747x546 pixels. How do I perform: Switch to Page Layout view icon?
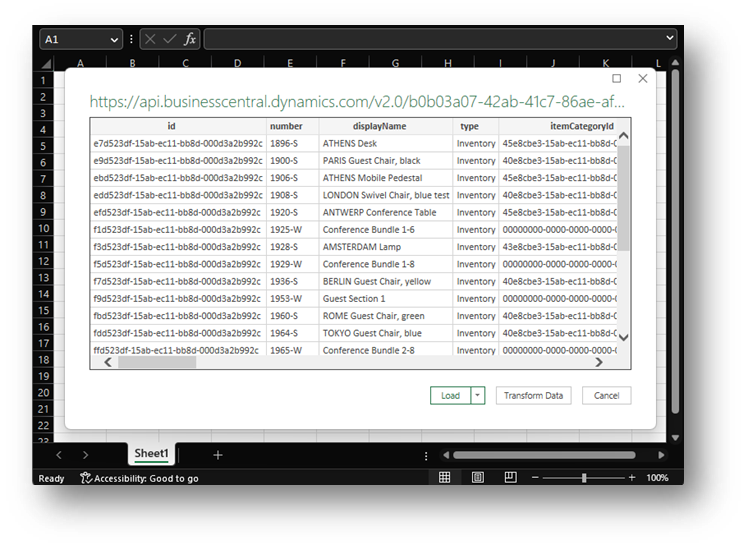[x=477, y=477]
